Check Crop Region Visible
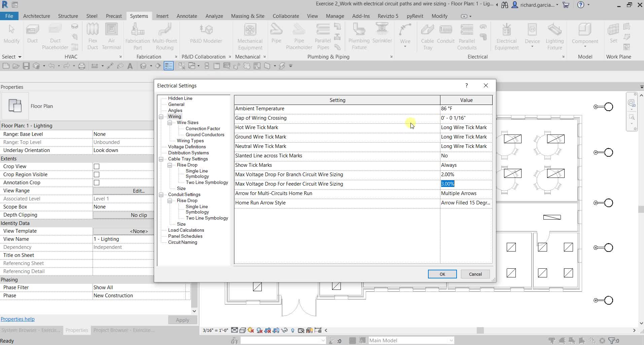 (97, 174)
